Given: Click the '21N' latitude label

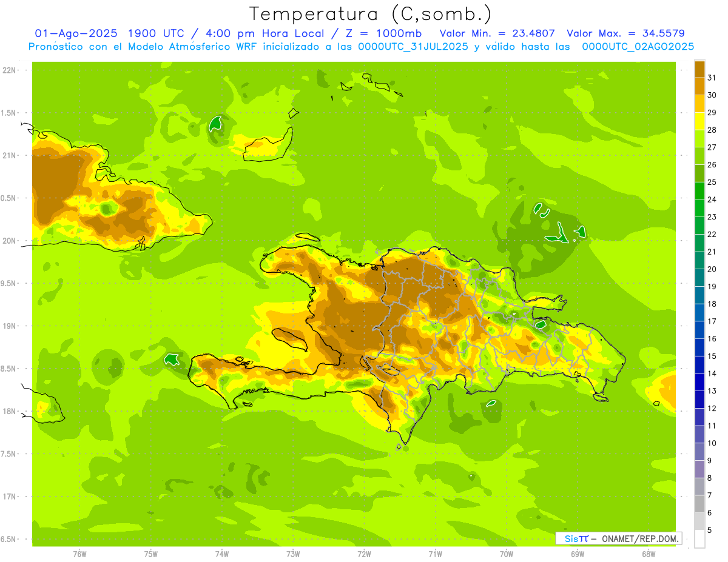Looking at the screenshot, I should pos(9,156).
